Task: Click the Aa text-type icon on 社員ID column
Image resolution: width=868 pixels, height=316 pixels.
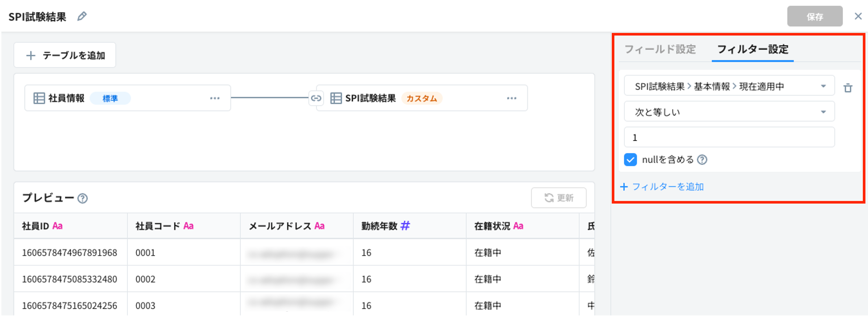Action: pyautogui.click(x=57, y=226)
